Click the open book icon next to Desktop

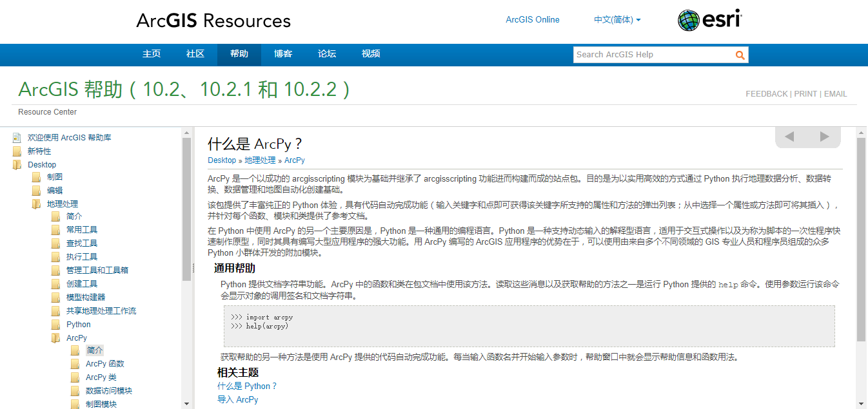pyautogui.click(x=17, y=165)
